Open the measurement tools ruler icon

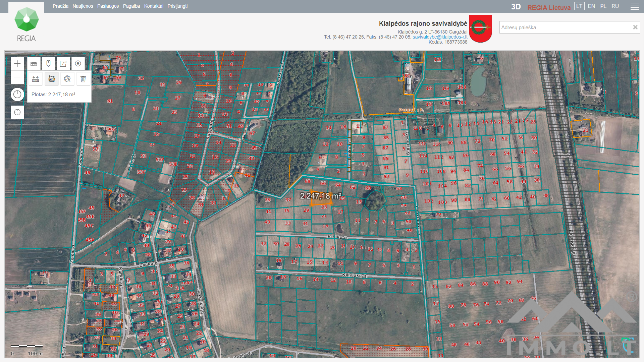pyautogui.click(x=34, y=64)
